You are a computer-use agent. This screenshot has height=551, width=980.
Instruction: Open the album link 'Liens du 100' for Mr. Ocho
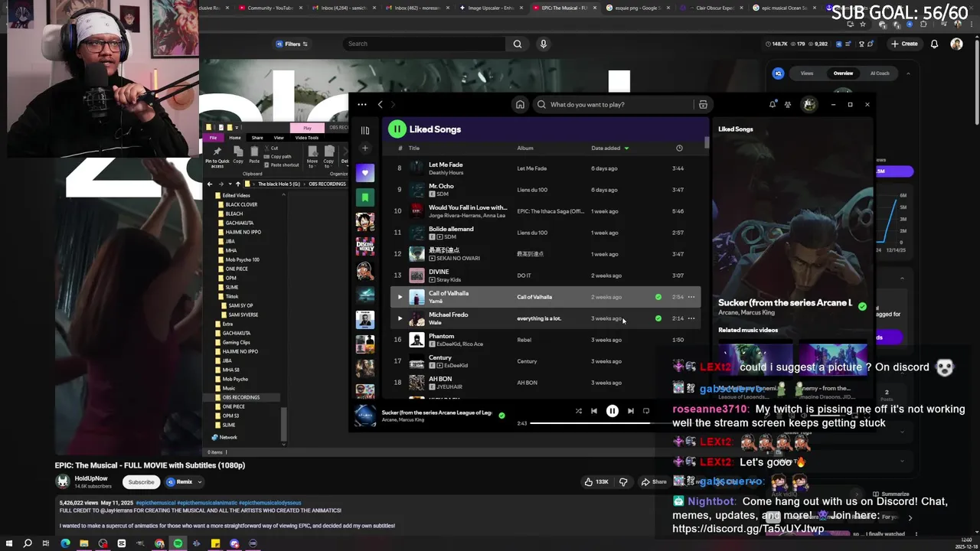(532, 190)
